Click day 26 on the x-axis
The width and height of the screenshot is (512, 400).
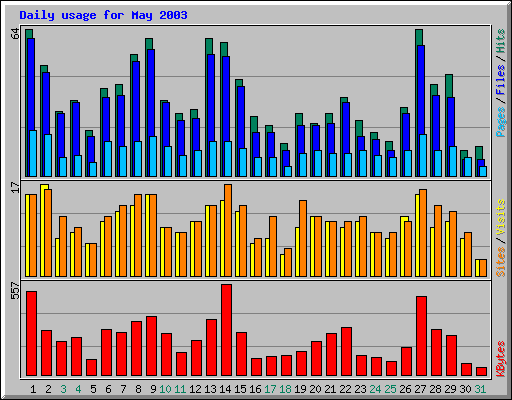pyautogui.click(x=405, y=389)
